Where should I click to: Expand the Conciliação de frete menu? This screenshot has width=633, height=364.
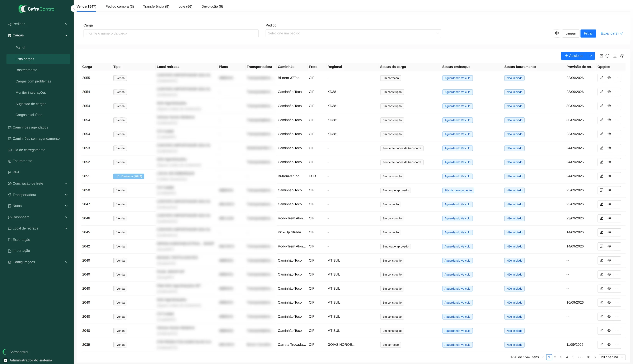pos(38,184)
